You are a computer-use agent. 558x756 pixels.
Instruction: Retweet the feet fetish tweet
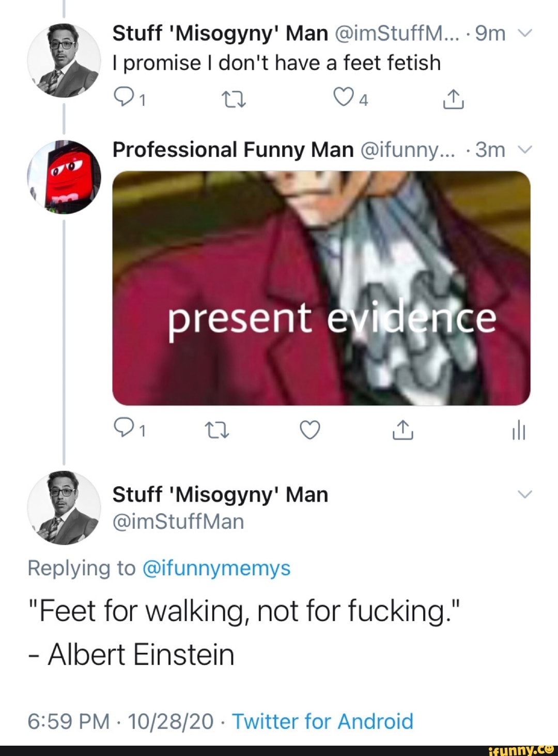click(x=234, y=98)
